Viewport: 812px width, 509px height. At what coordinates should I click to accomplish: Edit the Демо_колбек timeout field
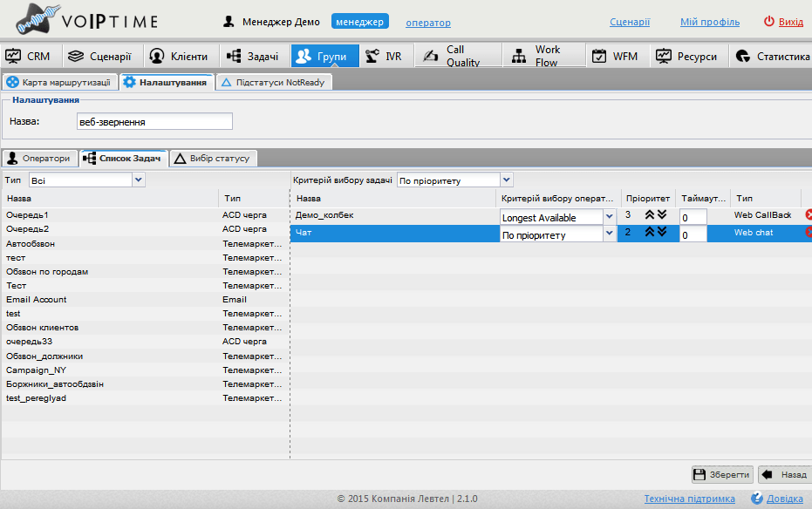coord(693,217)
